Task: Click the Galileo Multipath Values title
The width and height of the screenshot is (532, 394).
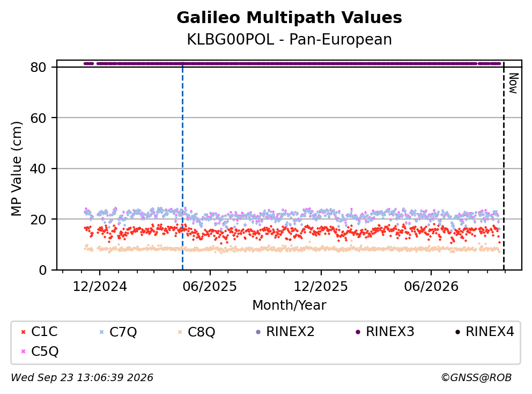Action: pos(290,18)
